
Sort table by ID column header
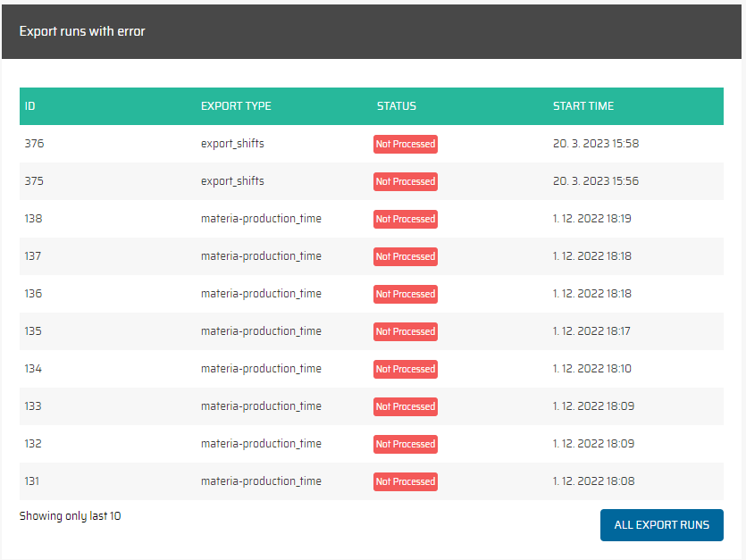pyautogui.click(x=30, y=106)
